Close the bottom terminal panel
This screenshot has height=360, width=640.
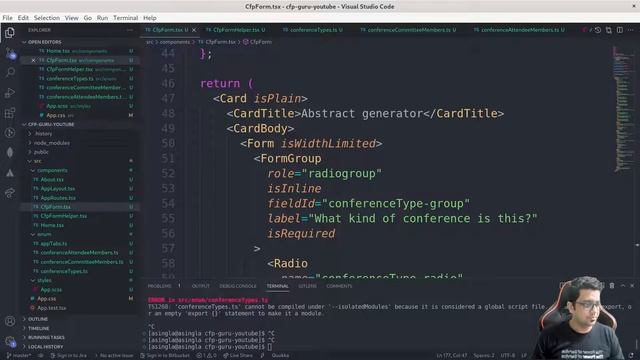[632, 286]
